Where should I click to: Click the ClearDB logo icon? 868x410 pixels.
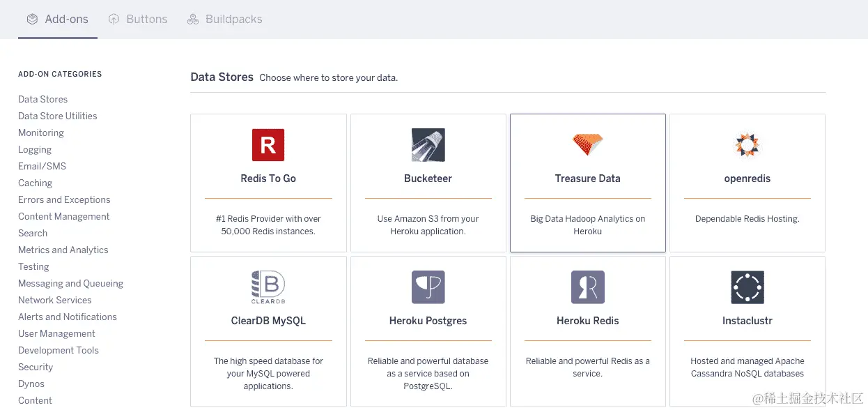tap(268, 287)
